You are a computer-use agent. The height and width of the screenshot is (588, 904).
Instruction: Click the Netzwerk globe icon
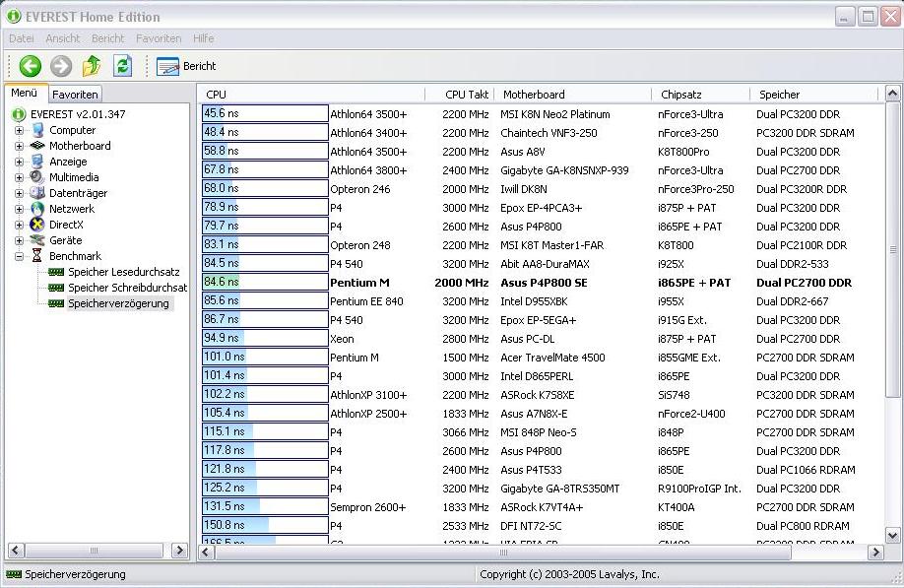(x=37, y=209)
